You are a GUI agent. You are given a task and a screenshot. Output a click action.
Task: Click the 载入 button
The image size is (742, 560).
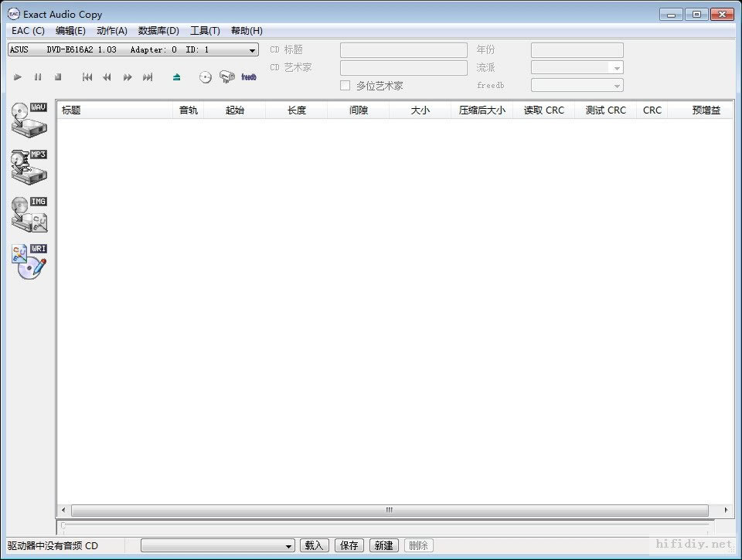click(x=315, y=546)
